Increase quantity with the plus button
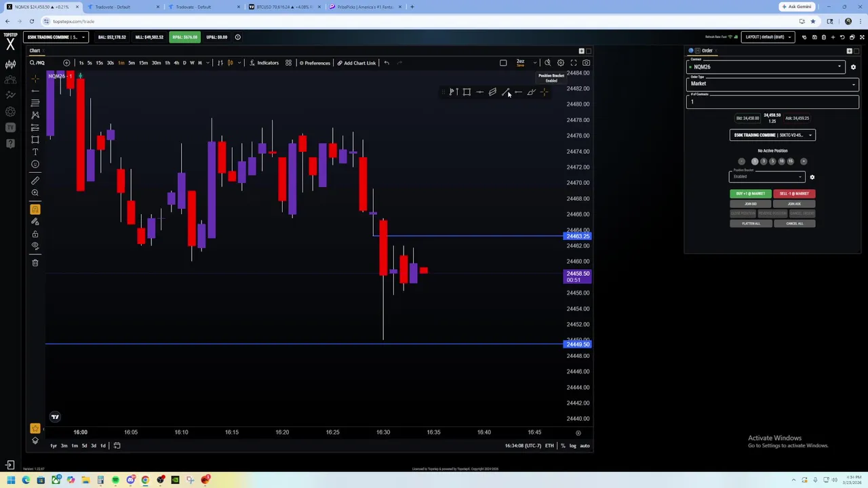The image size is (868, 488). tap(804, 161)
